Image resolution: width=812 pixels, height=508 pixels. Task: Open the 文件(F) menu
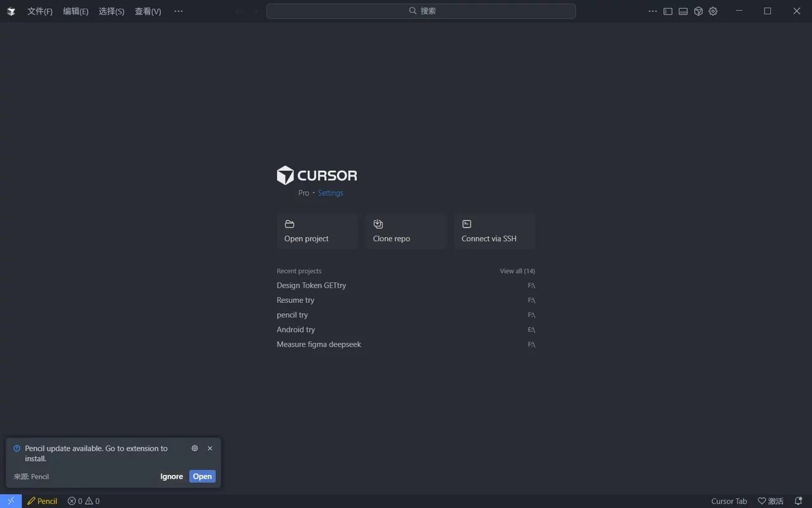tap(39, 11)
